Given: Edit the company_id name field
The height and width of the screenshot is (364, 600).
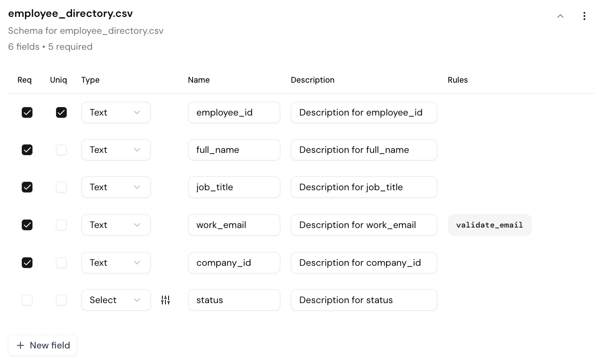Looking at the screenshot, I should [234, 263].
